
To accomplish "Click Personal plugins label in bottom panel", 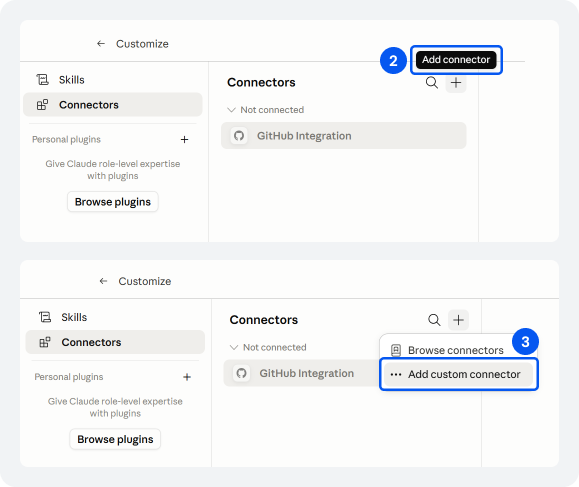I will click(x=69, y=377).
